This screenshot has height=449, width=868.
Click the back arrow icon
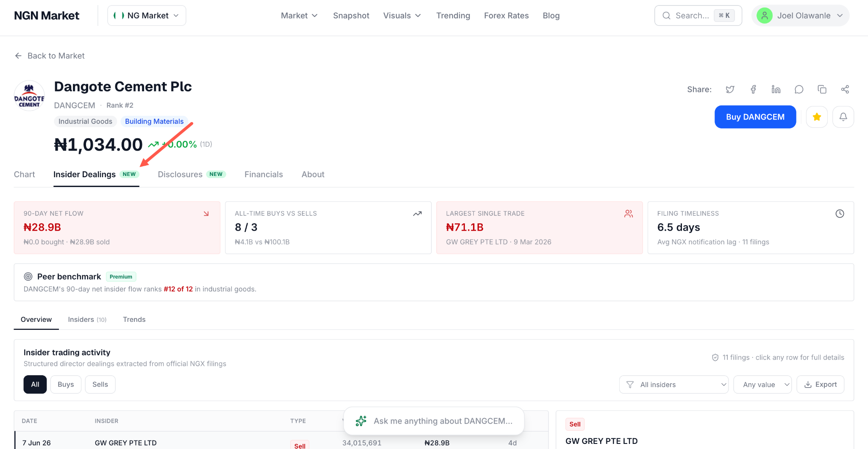click(x=18, y=56)
